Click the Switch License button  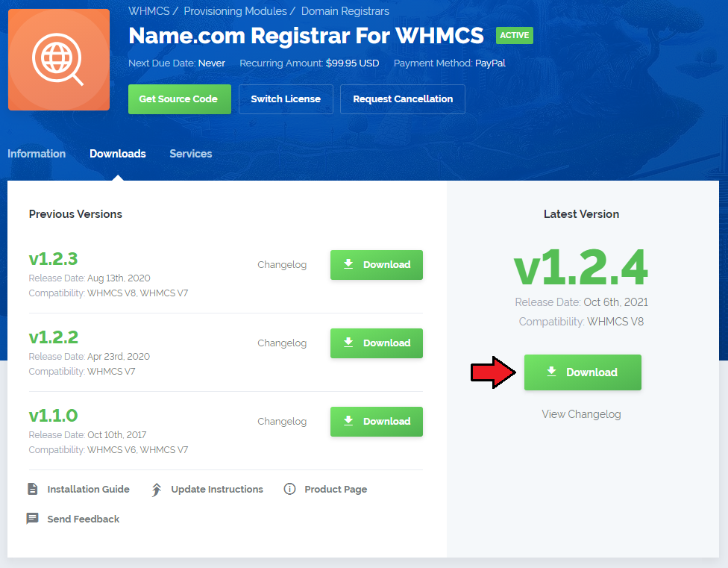[x=286, y=99]
